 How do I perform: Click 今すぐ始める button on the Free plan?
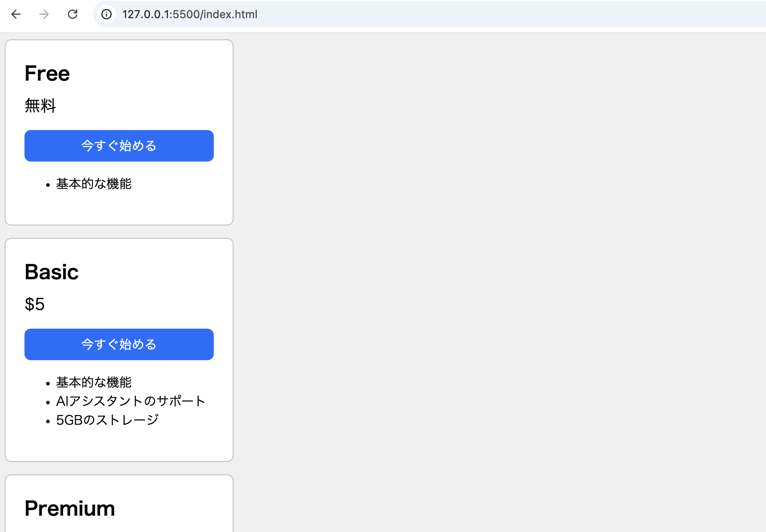click(119, 146)
